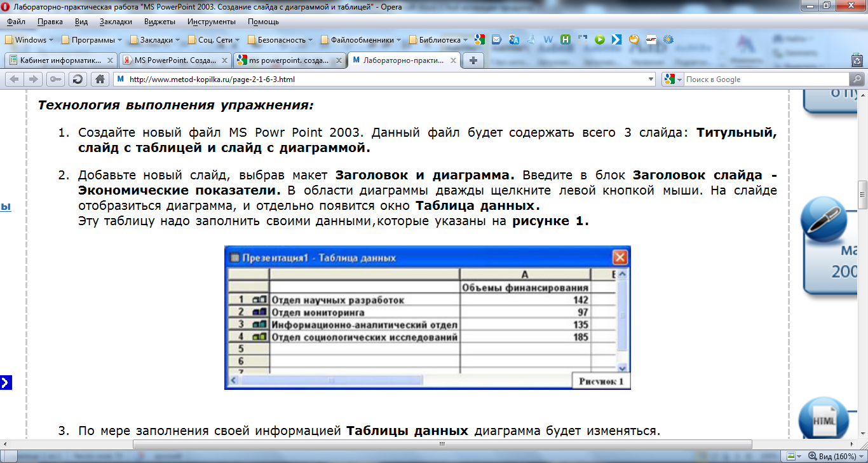Open the Вид menu
Viewport: 868px width, 463px height.
pos(81,22)
